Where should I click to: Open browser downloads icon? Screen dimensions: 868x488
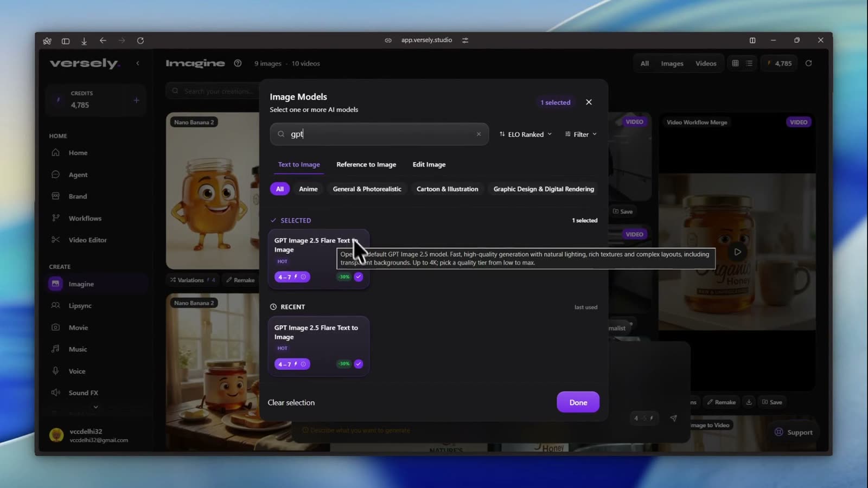coord(84,41)
